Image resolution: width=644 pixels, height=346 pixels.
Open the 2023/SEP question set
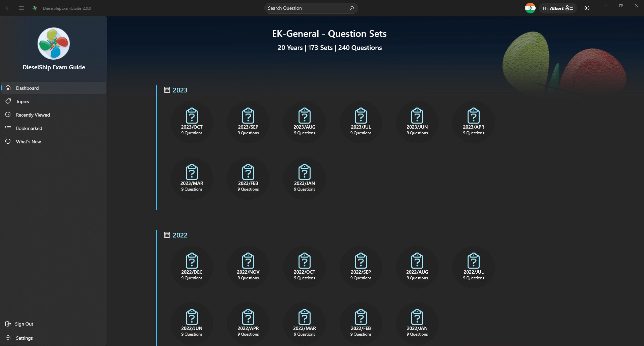point(248,122)
